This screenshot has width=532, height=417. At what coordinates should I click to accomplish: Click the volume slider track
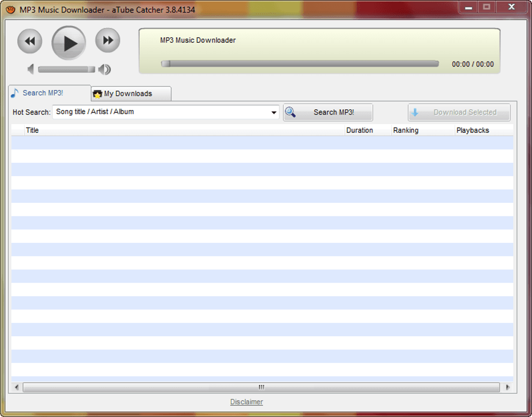click(66, 69)
